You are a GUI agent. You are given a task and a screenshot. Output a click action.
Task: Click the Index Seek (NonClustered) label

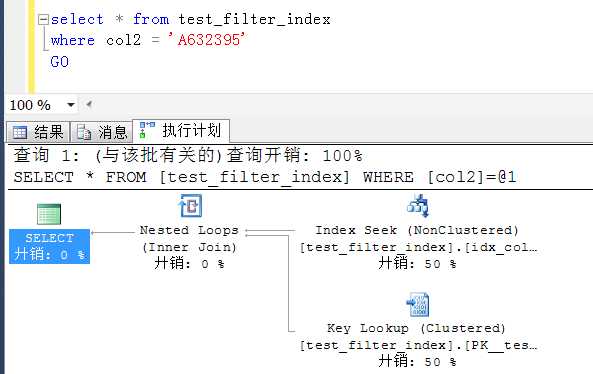[x=417, y=230]
